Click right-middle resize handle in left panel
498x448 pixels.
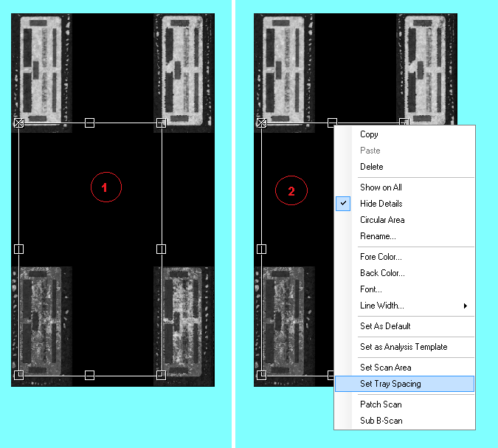pos(161,249)
